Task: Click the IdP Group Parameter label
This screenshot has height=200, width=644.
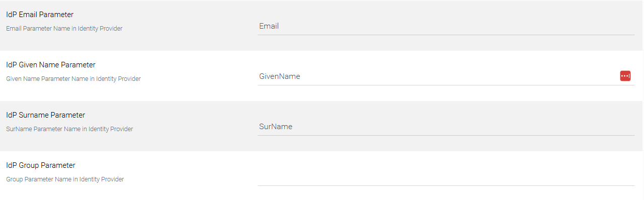Action: (x=41, y=165)
